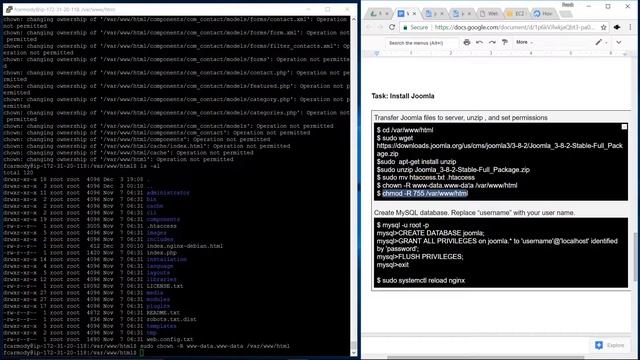Click 'LICENSE.txt' in the terminal listing
640x360 pixels.
click(164, 286)
